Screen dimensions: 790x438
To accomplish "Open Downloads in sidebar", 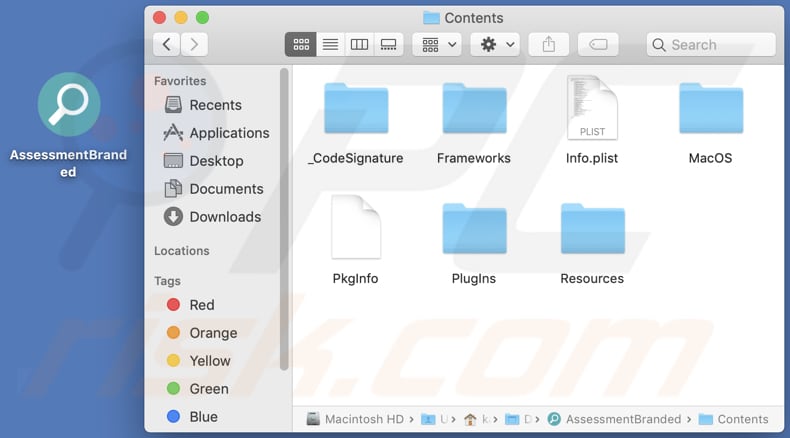I will click(x=213, y=217).
